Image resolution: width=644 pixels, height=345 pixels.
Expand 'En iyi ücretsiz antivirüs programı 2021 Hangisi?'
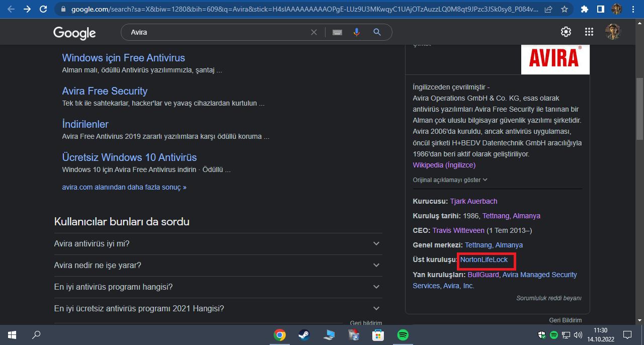[218, 308]
